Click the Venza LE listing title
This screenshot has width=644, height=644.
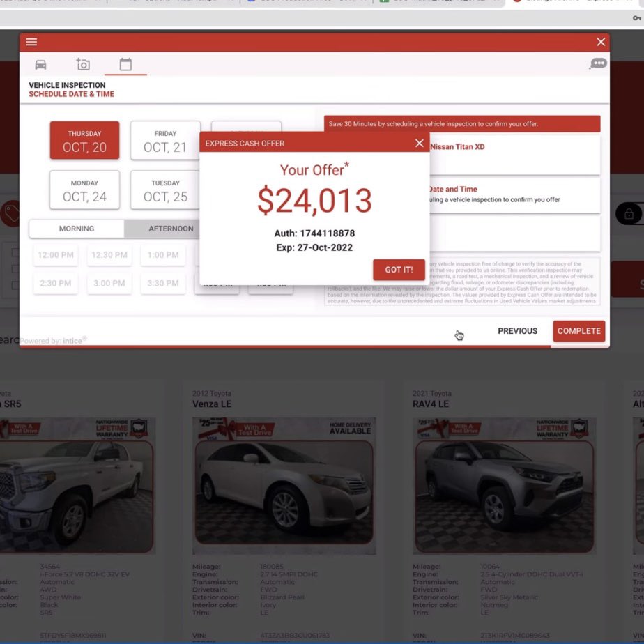pos(212,404)
